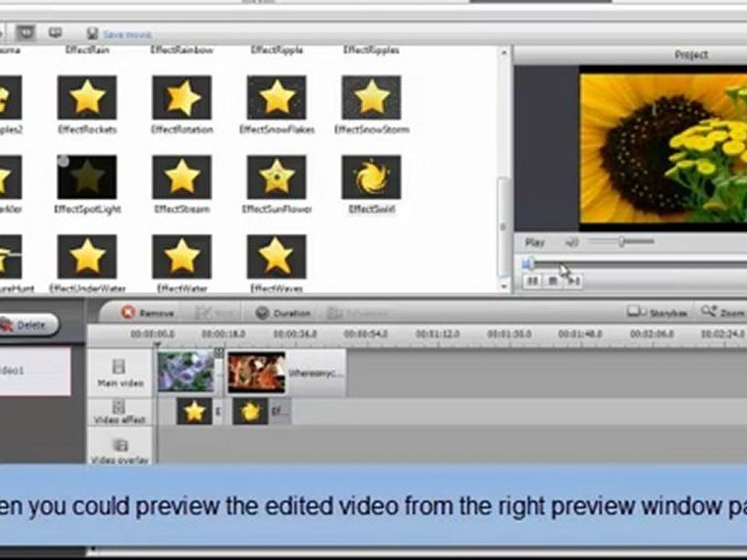Click the EffectRipples label text

coord(371,50)
